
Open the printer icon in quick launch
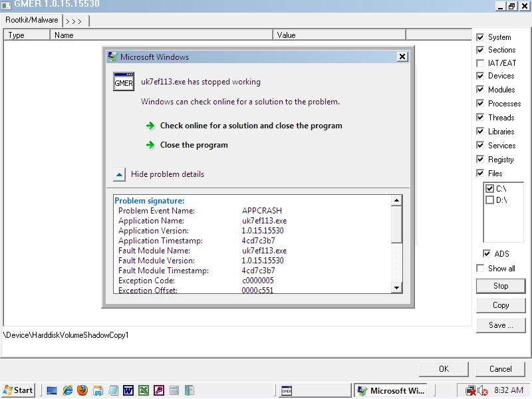98,390
